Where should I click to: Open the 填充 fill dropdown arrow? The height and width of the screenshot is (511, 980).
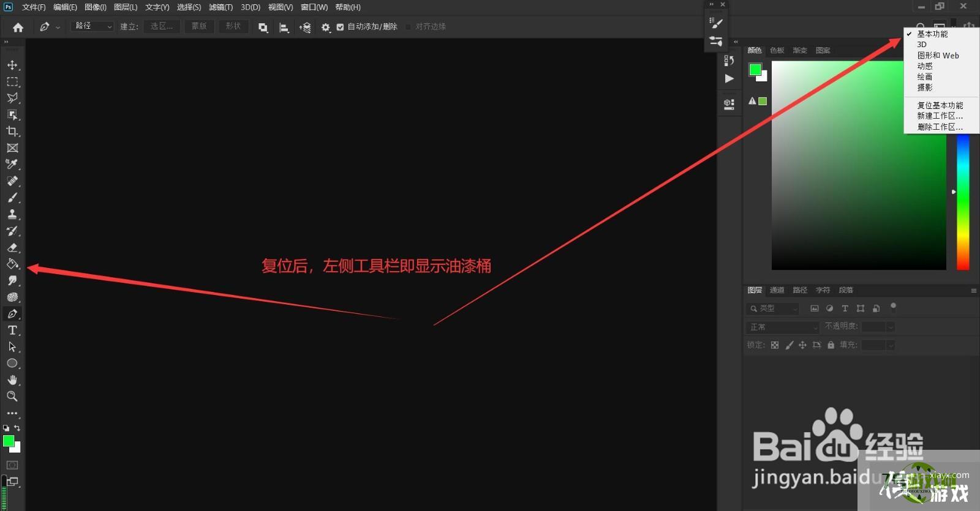891,345
